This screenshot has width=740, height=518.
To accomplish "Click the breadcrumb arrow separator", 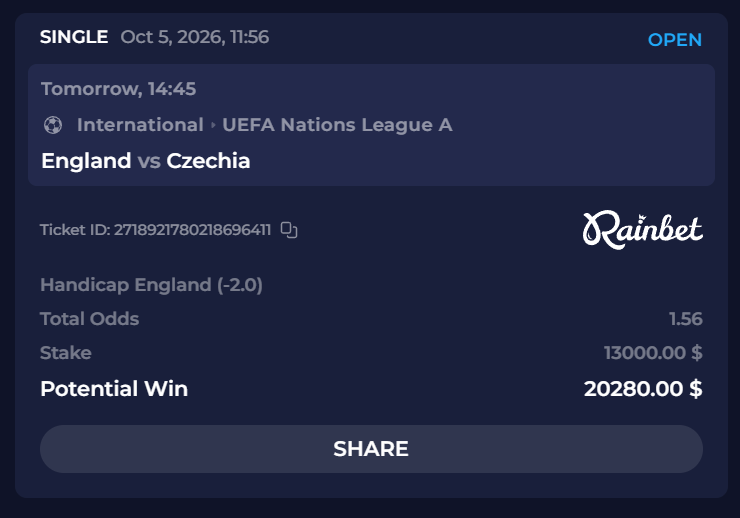I will tap(213, 125).
